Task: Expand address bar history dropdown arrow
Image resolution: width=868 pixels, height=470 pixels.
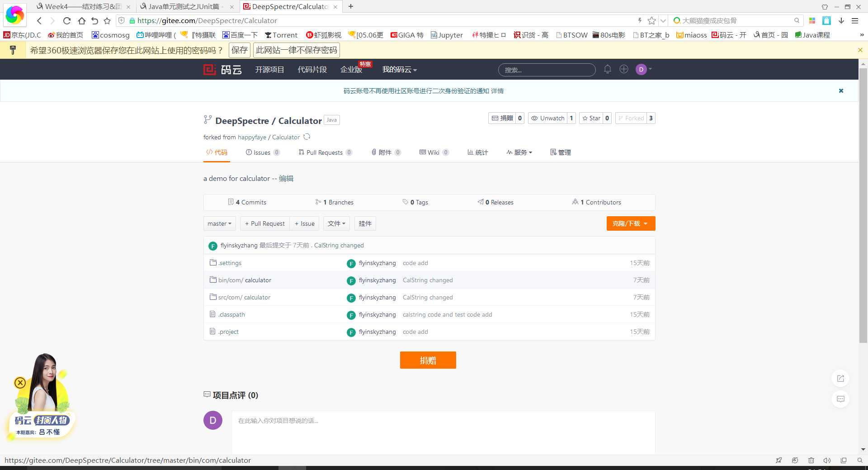Action: click(663, 20)
